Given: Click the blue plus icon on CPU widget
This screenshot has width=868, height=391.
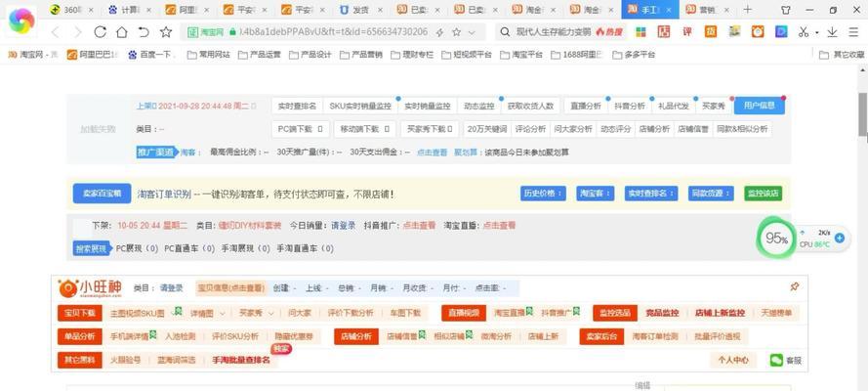Looking at the screenshot, I should point(840,239).
